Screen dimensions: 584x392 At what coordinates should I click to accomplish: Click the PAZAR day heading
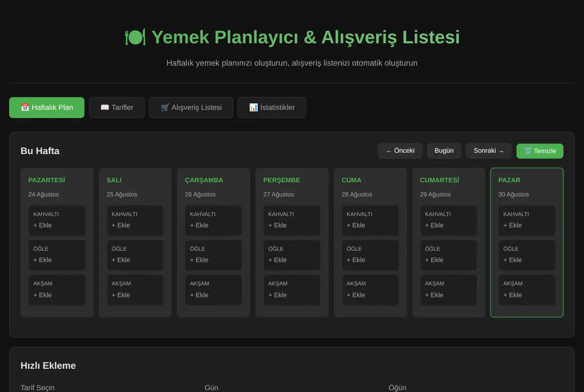[x=510, y=180]
